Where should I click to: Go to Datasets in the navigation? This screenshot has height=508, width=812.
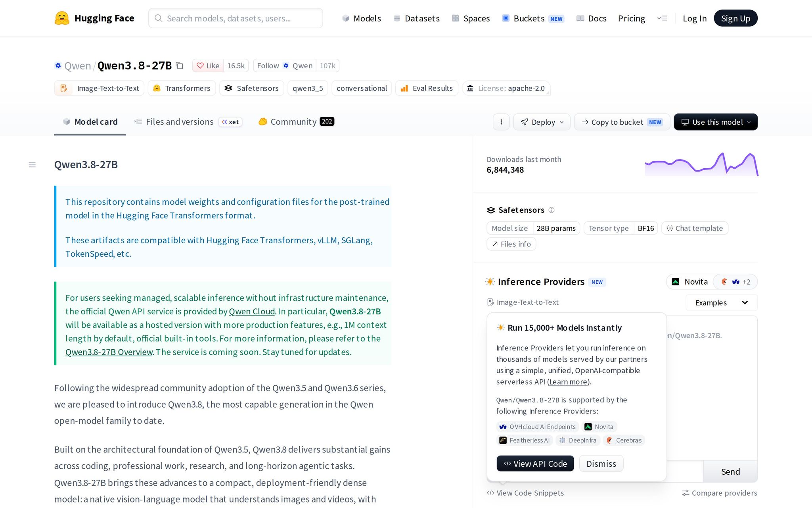coord(416,18)
